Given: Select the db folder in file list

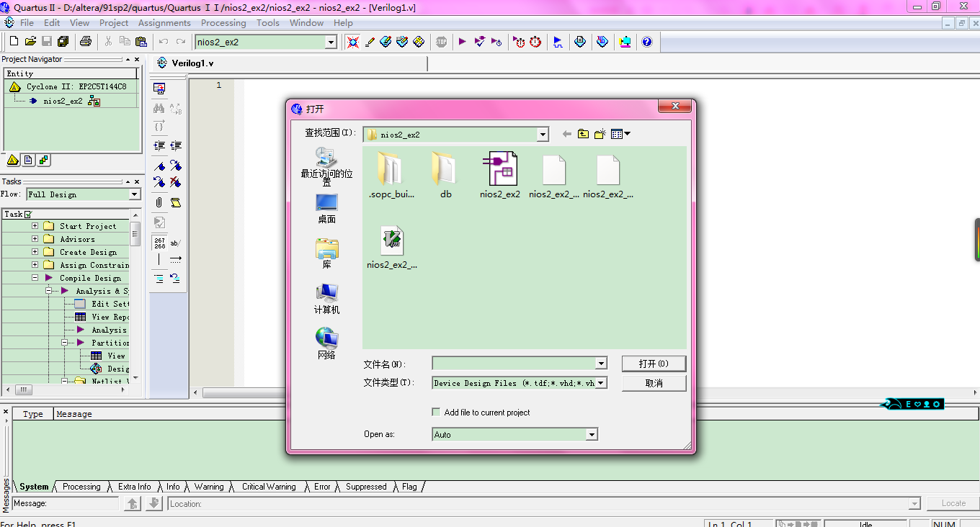Looking at the screenshot, I should click(445, 175).
